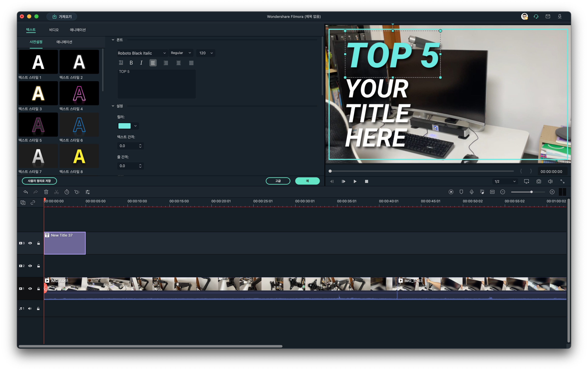Click the 고급 advanced button
588x371 pixels.
click(278, 181)
